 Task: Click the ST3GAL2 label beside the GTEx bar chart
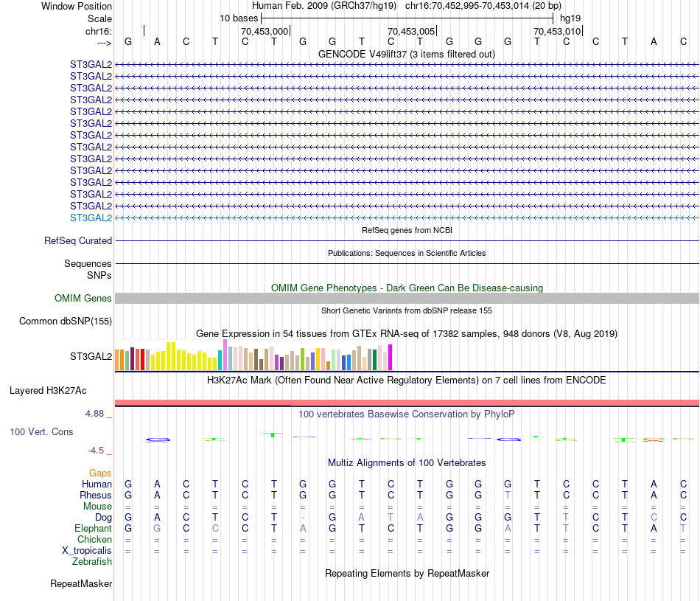[91, 357]
